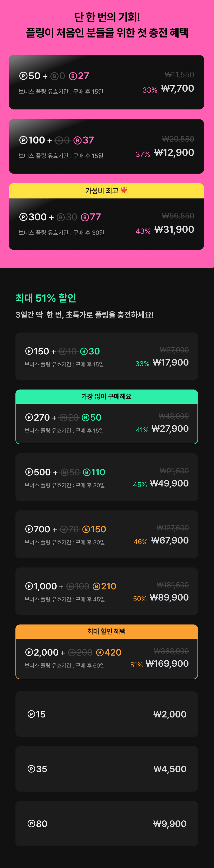This screenshot has height=868, width=214.
Task: Click the fire heart icon on yellow banner
Action: 124,191
